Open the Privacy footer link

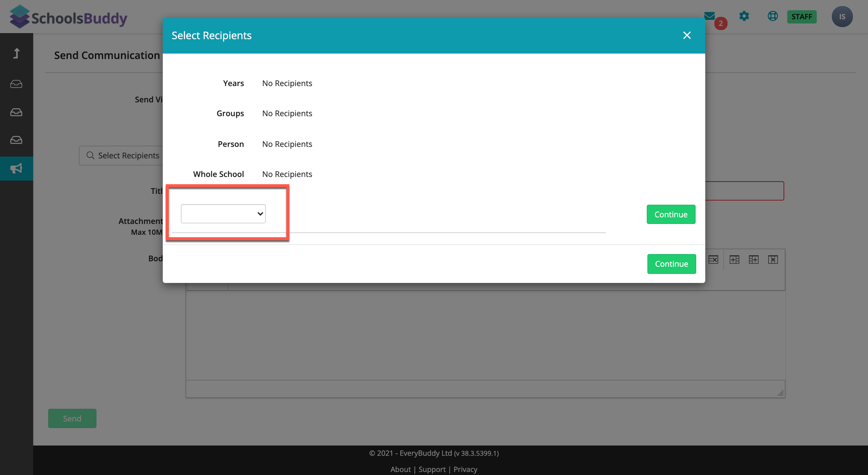click(465, 469)
